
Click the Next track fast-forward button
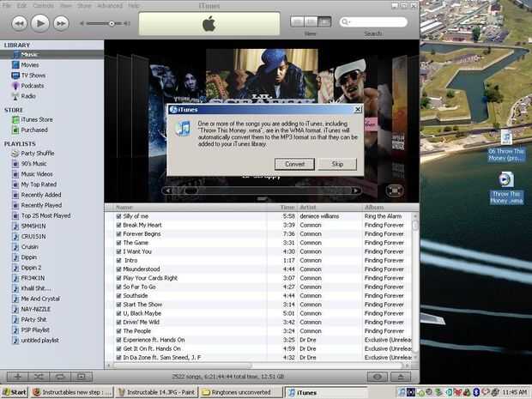(x=61, y=23)
